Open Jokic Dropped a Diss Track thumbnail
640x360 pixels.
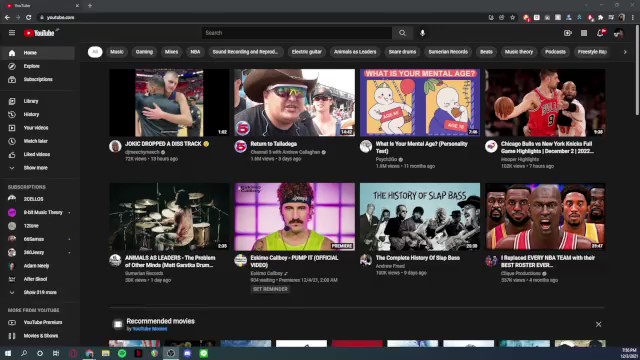point(169,102)
